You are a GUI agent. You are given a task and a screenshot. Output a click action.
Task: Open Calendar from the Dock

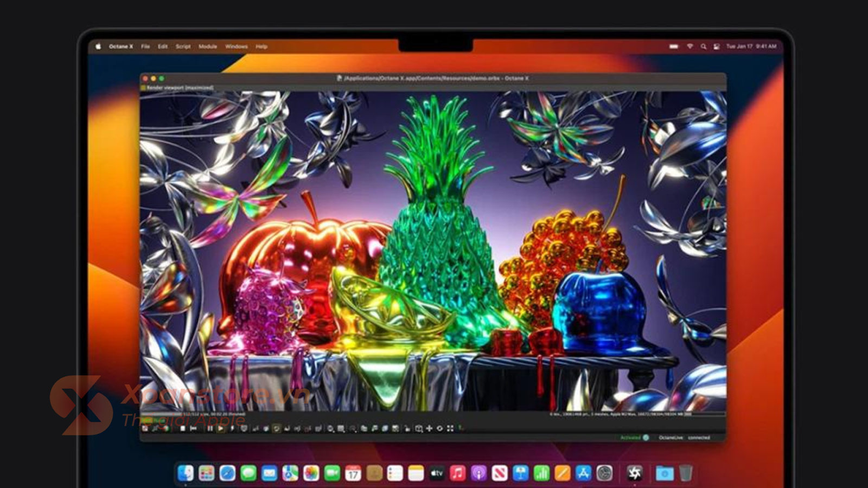coord(353,473)
